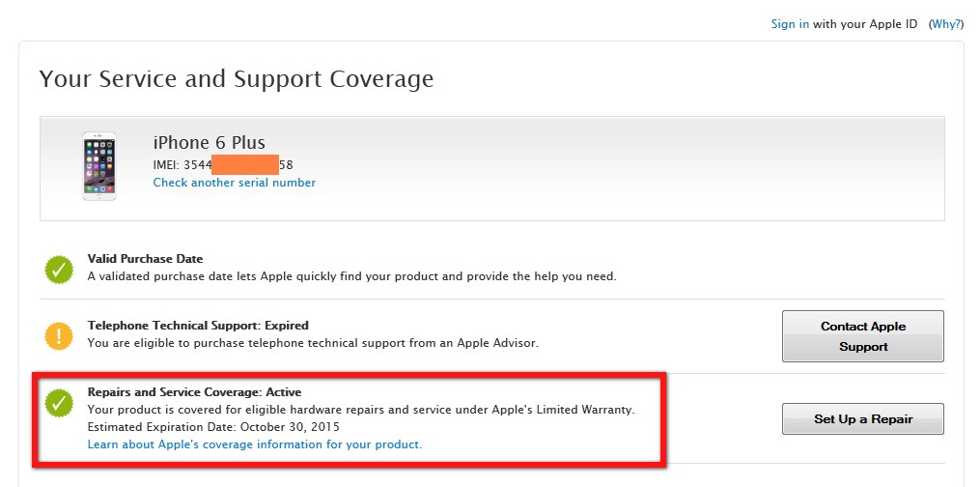Click Telephone Technical Support: Expired title
The height and width of the screenshot is (487, 980).
[198, 326]
